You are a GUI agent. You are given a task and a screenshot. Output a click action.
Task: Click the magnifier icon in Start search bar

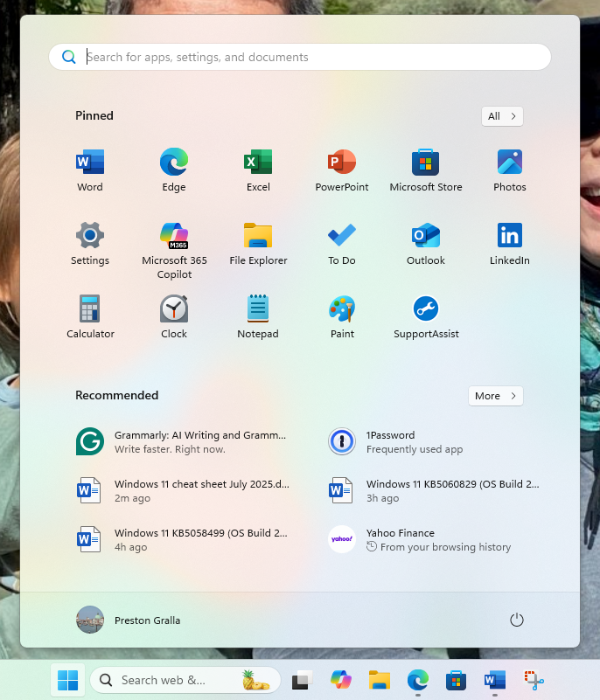pyautogui.click(x=69, y=57)
